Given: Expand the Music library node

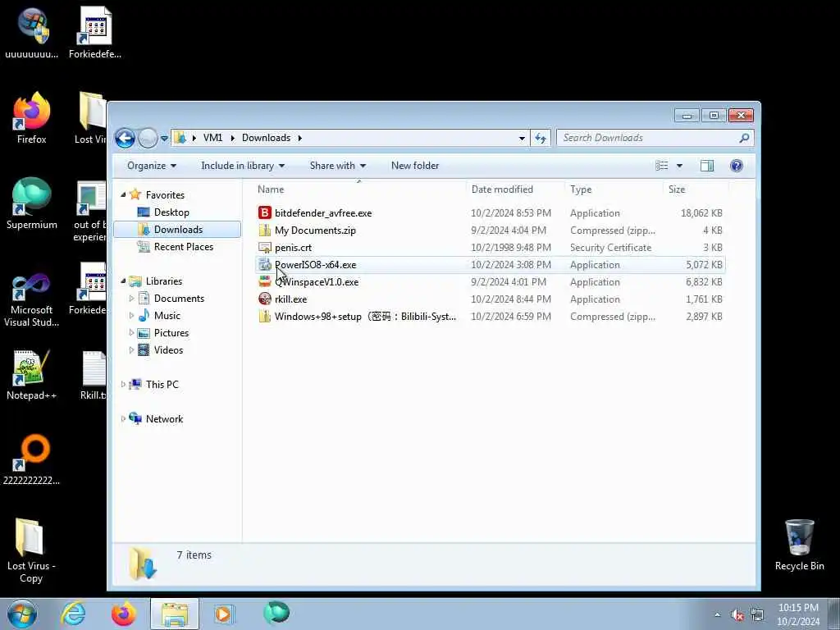Looking at the screenshot, I should (x=132, y=316).
